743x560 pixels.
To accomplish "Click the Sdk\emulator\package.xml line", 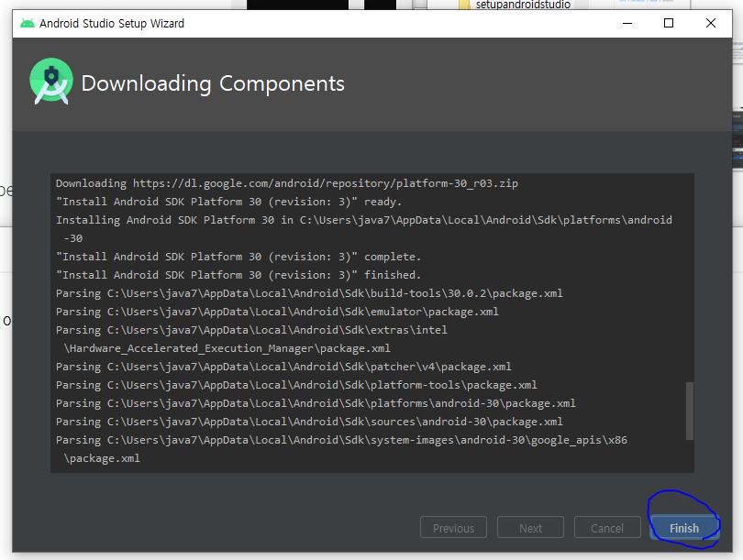I will [x=277, y=312].
